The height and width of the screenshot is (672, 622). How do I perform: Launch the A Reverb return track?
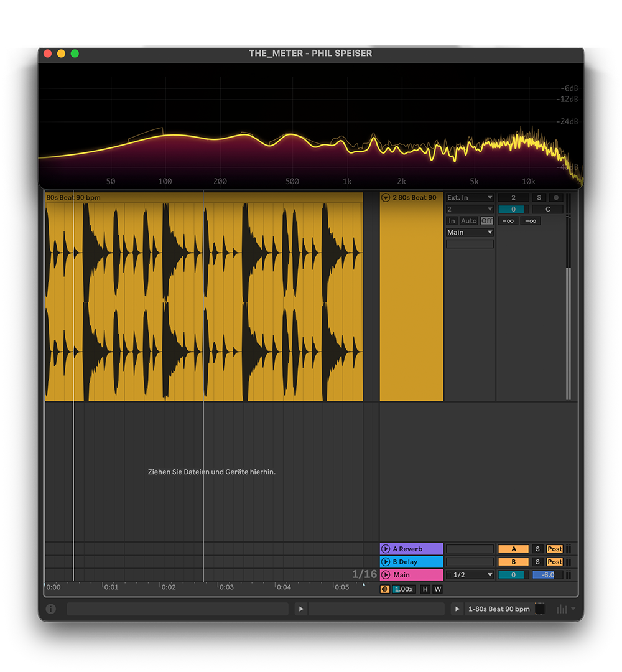[x=386, y=549]
